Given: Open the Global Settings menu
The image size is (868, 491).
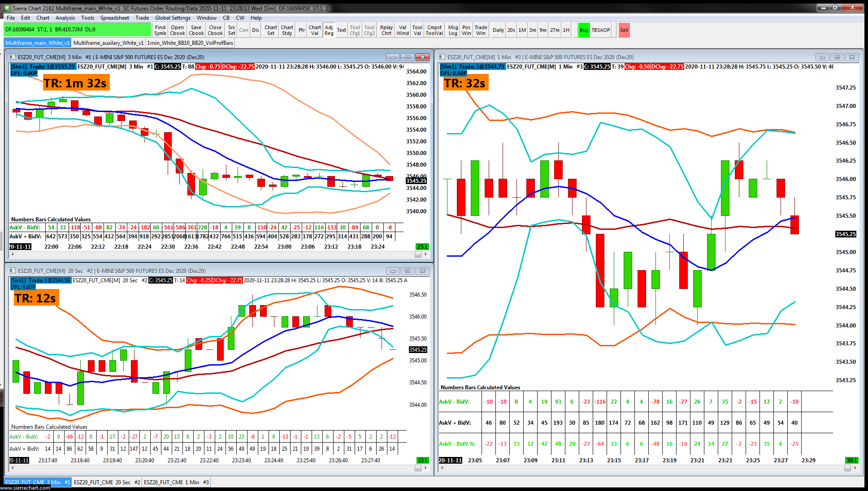Looking at the screenshot, I should pos(173,18).
